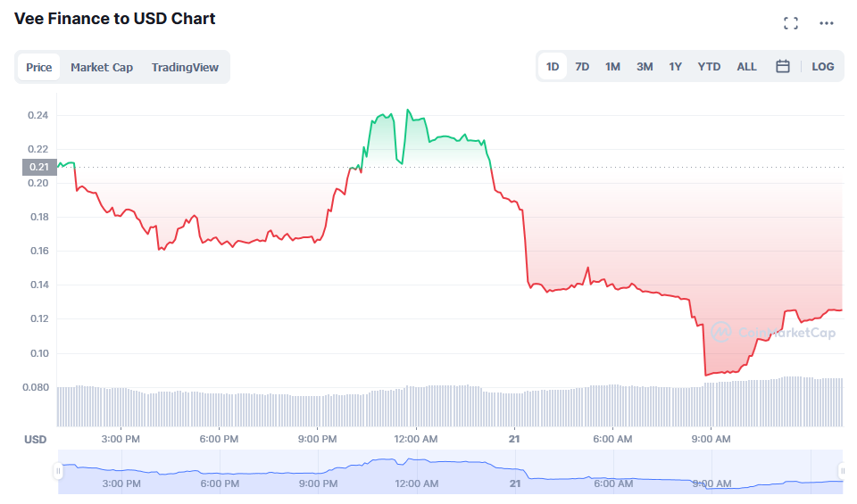Switch to the Market Cap tab
Image resolution: width=857 pixels, height=504 pixels.
pyautogui.click(x=102, y=67)
